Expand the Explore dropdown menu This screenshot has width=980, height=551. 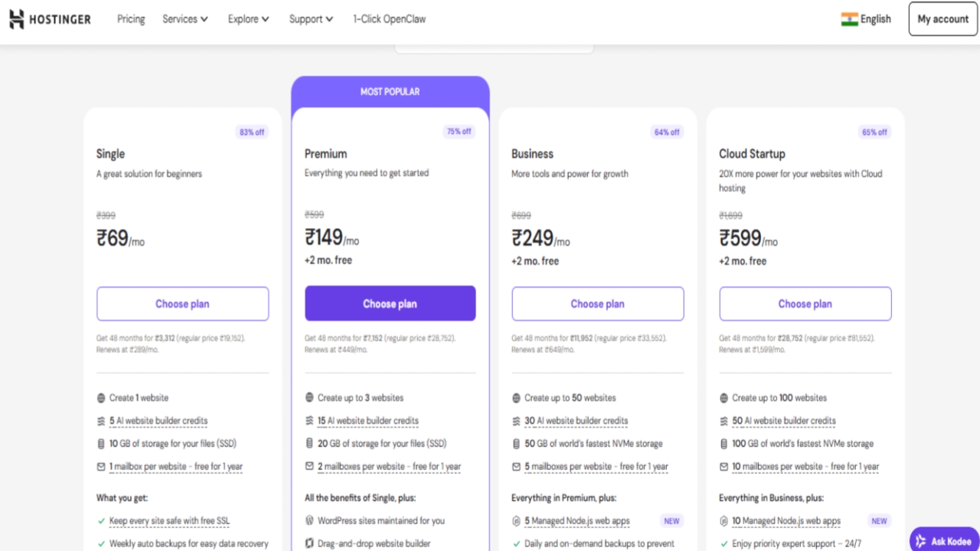248,19
